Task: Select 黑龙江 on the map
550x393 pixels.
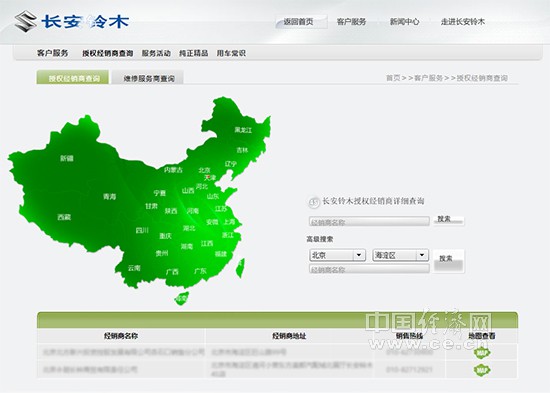Action: tap(243, 130)
